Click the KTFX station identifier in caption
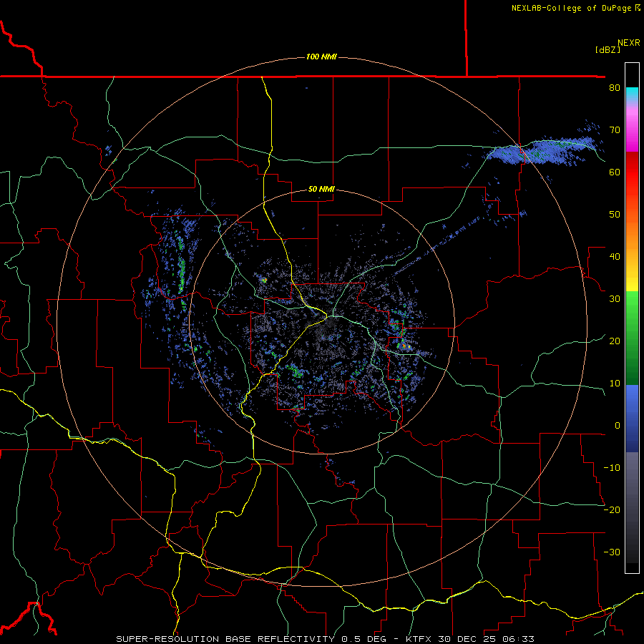Screen dimensions: 644x644 [419, 639]
